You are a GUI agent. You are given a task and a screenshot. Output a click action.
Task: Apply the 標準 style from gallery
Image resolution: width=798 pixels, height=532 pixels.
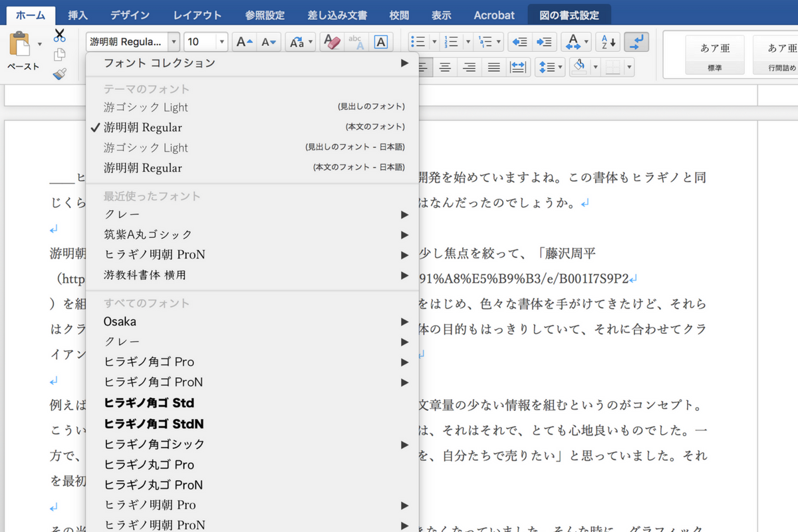(x=715, y=55)
